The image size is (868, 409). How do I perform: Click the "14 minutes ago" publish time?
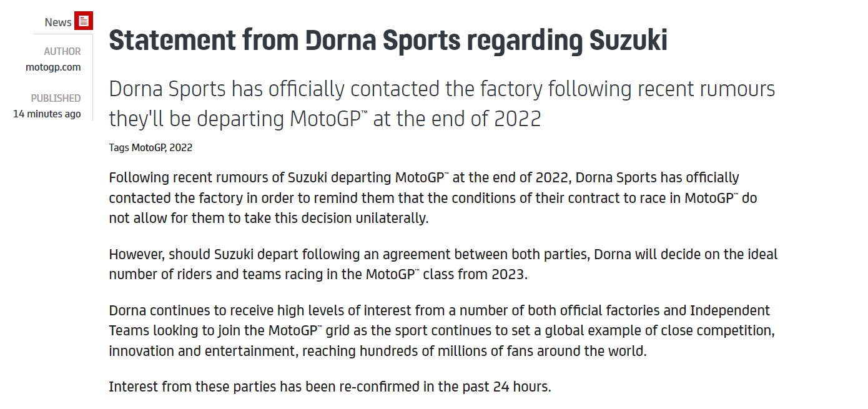click(x=47, y=114)
